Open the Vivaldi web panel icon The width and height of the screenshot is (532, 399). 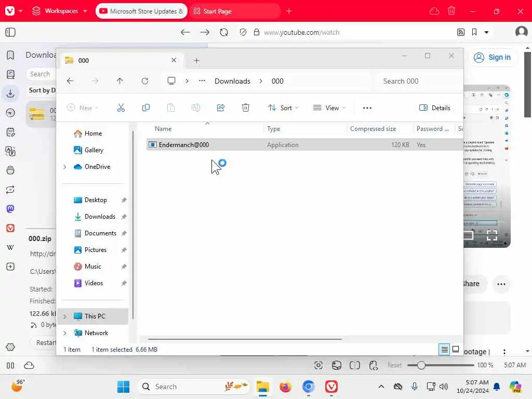pos(10,228)
